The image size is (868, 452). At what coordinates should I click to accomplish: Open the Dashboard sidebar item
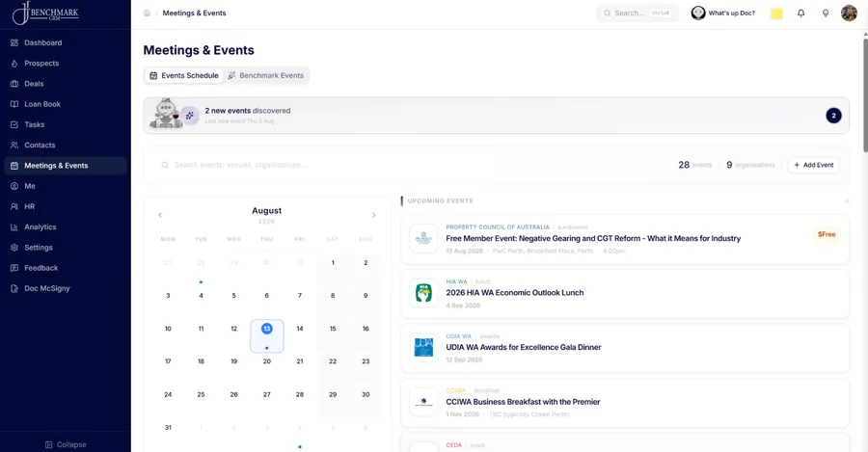(x=66, y=42)
